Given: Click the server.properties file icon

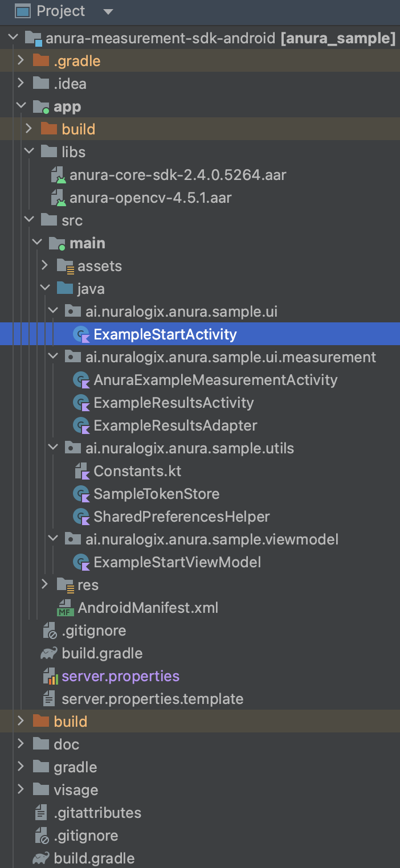Looking at the screenshot, I should [x=50, y=676].
